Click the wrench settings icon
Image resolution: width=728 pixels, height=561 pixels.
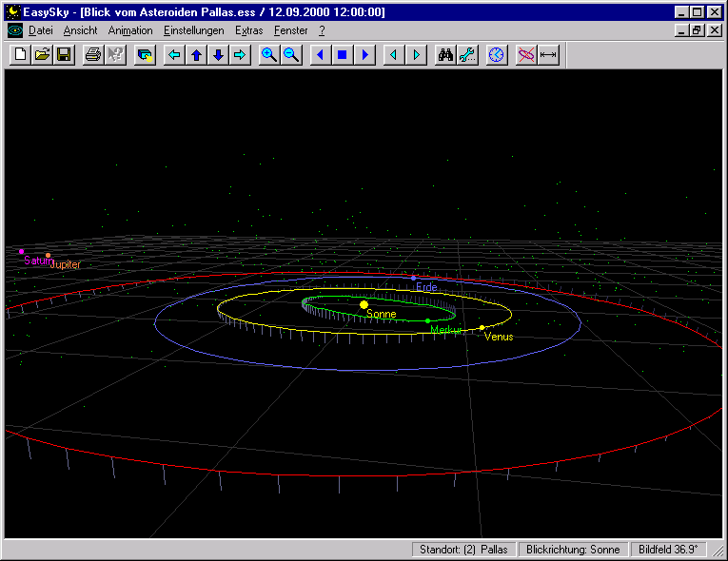click(x=466, y=55)
